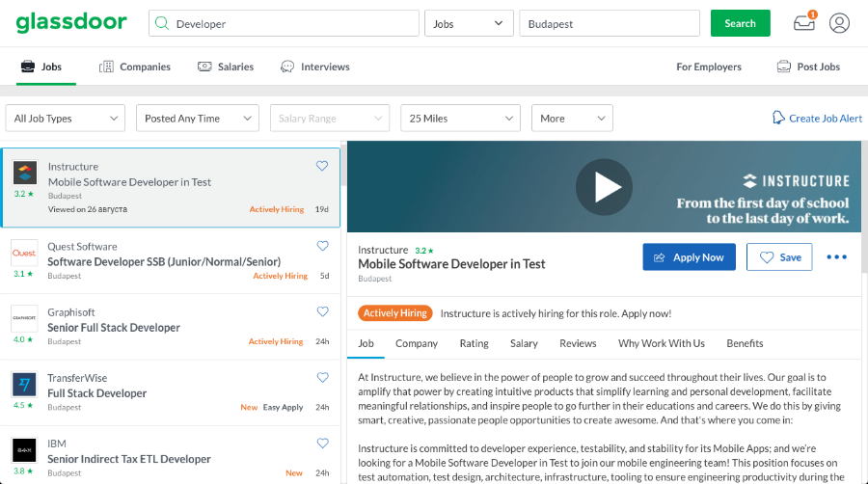Expand the More filters dropdown

[572, 118]
